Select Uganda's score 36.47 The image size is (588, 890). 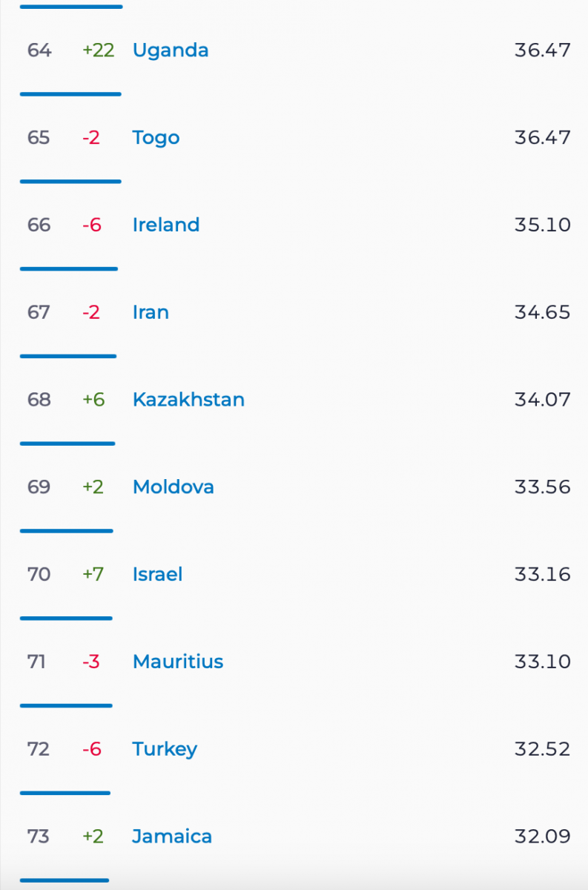point(543,50)
